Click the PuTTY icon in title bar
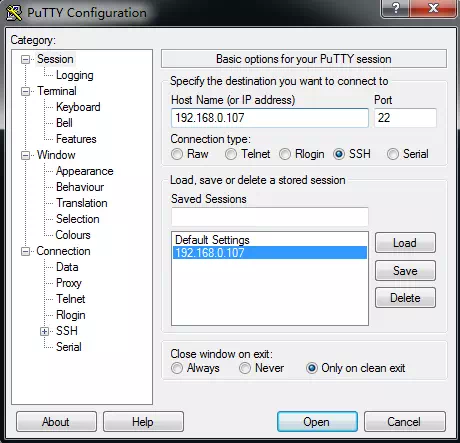This screenshot has height=443, width=460. [14, 13]
